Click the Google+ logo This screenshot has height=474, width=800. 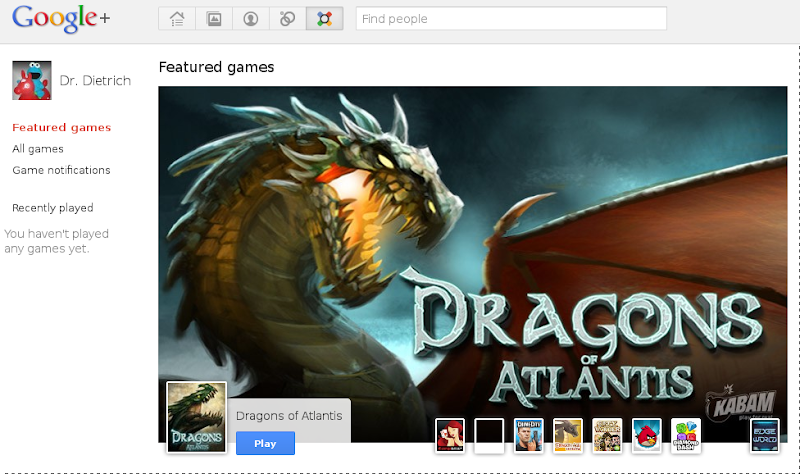[61, 19]
